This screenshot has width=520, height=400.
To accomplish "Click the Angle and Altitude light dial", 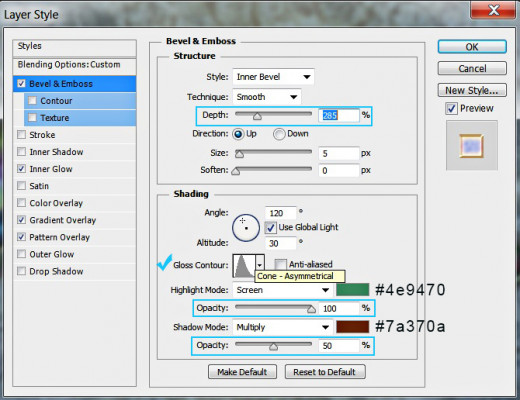I will 246,228.
